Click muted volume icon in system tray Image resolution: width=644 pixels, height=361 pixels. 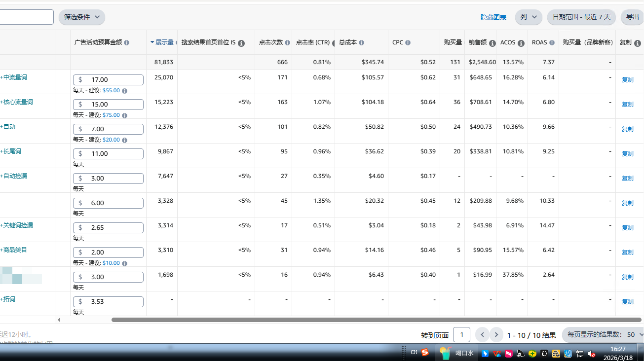[591, 354]
